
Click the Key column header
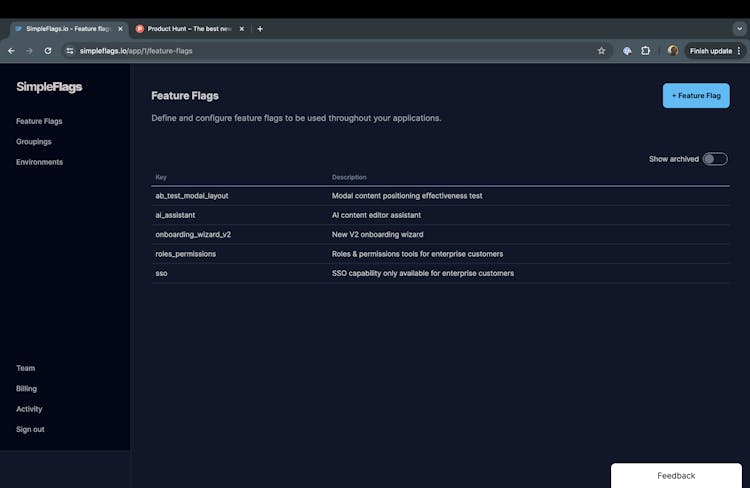(161, 177)
